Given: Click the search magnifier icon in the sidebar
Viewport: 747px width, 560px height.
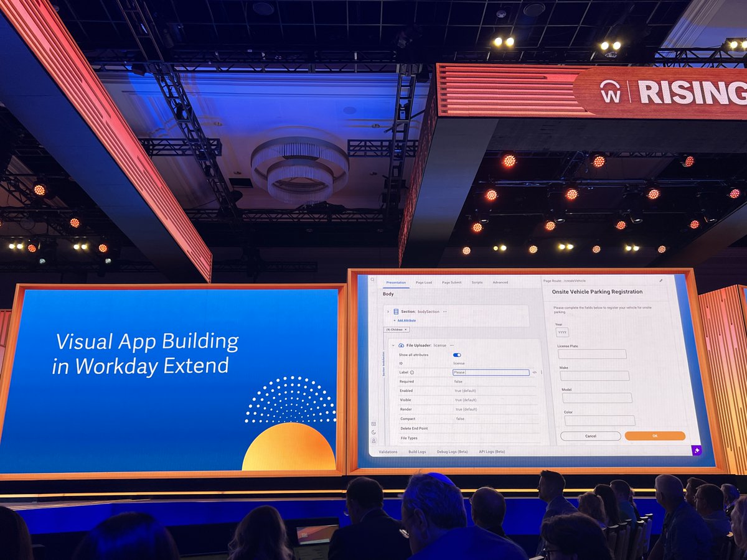Looking at the screenshot, I should pos(373,280).
